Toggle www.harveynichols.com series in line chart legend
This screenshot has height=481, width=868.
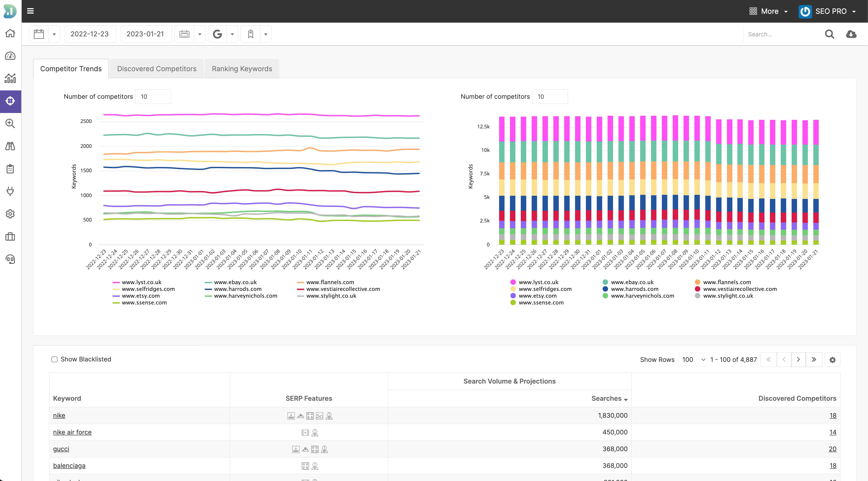241,296
